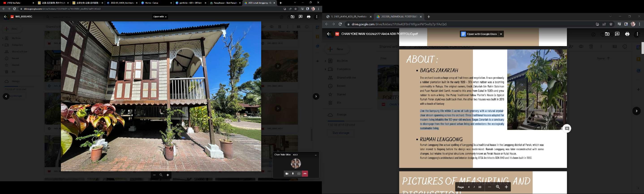Click Open with Google Docs button
644x194 pixels.
pos(479,34)
